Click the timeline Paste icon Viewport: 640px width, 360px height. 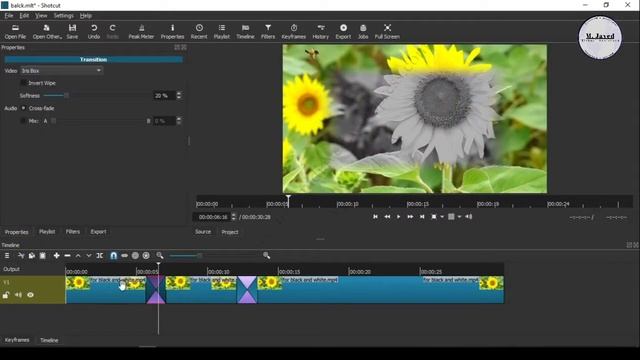click(42, 256)
